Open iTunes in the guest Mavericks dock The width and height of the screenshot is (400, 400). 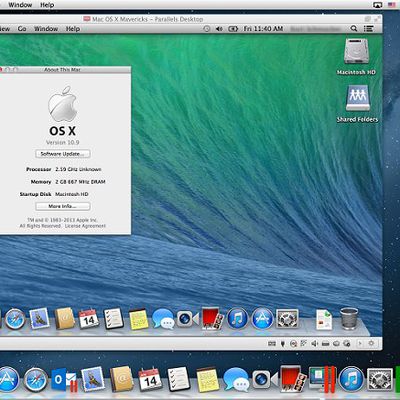click(237, 318)
